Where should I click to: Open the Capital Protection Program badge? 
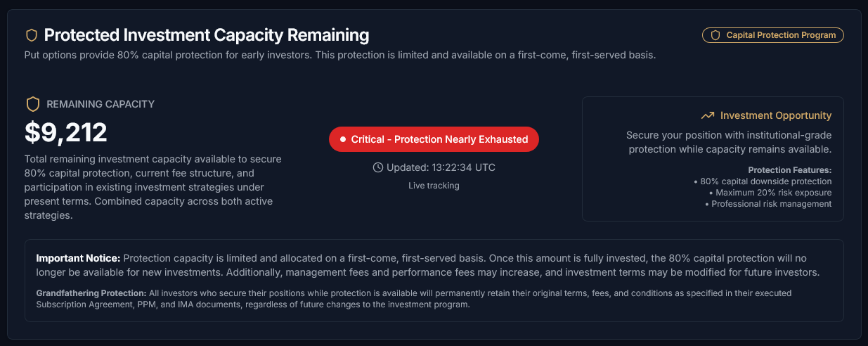772,35
